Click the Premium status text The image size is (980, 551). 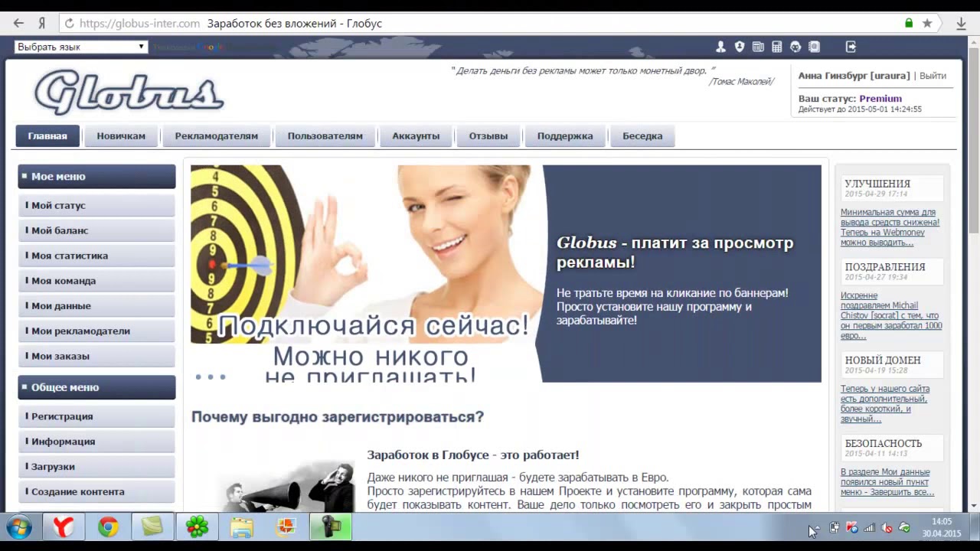point(880,99)
